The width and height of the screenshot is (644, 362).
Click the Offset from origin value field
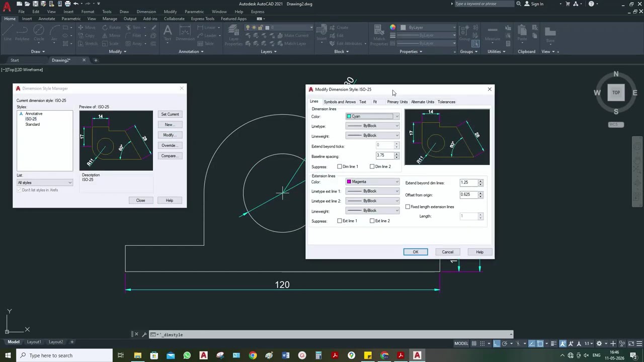[468, 195]
